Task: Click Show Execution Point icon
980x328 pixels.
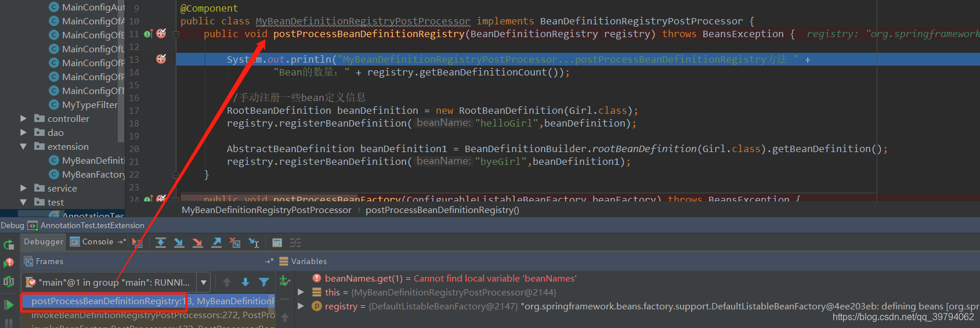Action: click(x=138, y=243)
